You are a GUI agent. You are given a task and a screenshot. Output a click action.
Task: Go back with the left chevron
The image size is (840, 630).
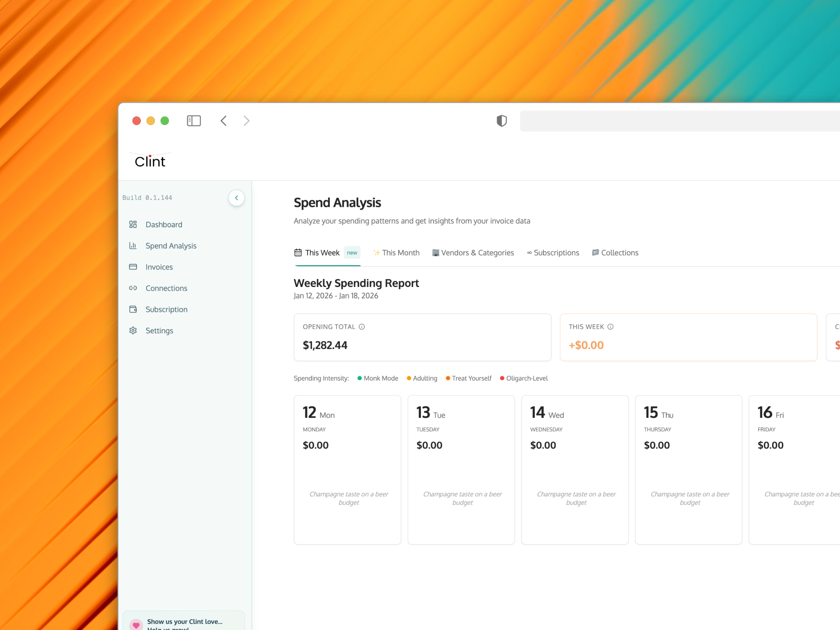click(224, 121)
